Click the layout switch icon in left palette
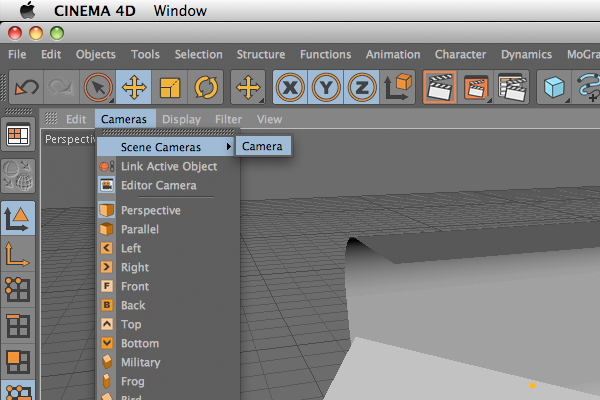This screenshot has width=600, height=400. pos(18,135)
